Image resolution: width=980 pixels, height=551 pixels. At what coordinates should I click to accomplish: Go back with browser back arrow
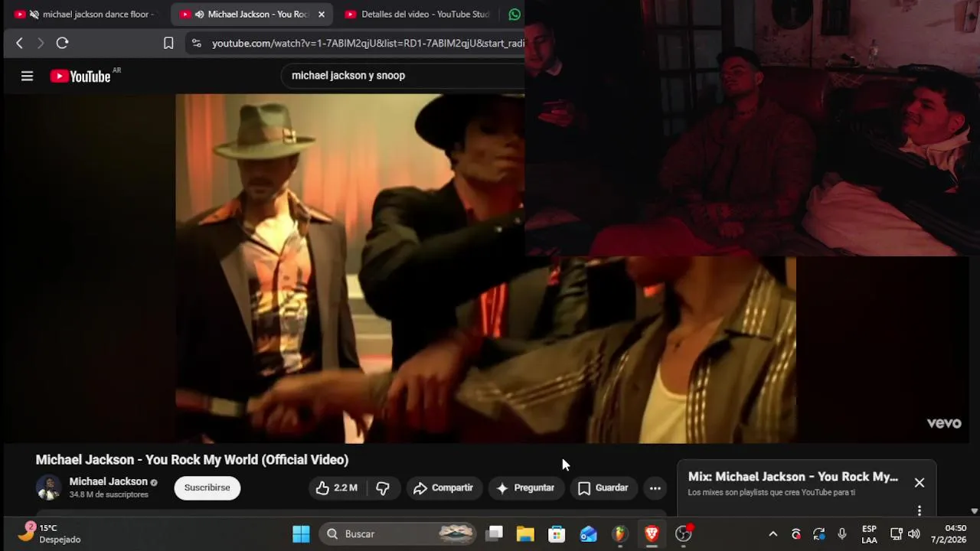(x=20, y=44)
